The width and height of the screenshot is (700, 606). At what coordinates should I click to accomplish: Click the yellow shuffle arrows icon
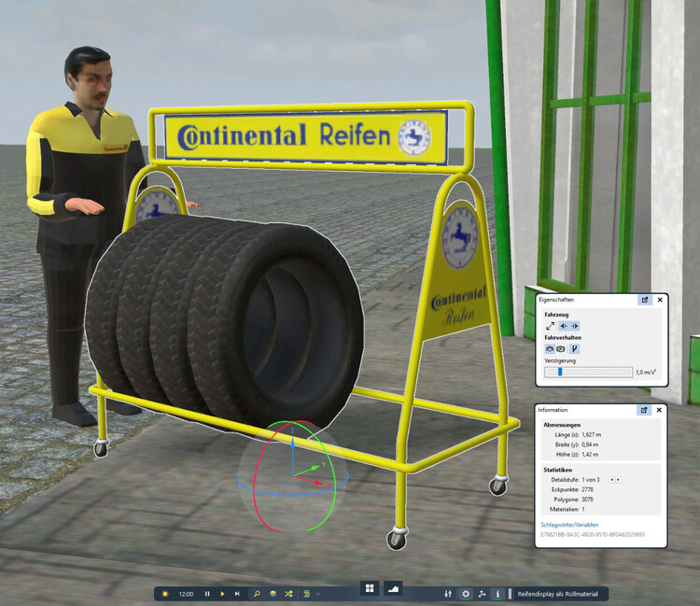[x=288, y=594]
